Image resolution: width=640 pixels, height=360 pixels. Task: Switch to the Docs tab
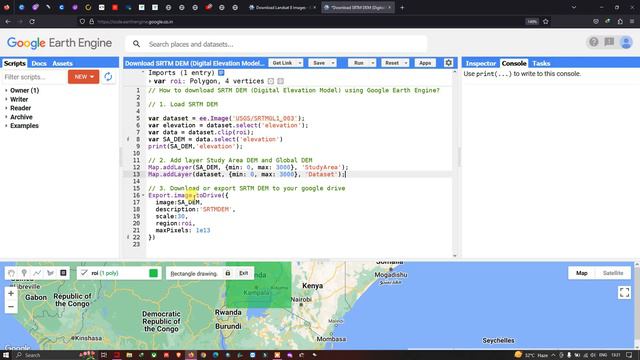tap(39, 63)
